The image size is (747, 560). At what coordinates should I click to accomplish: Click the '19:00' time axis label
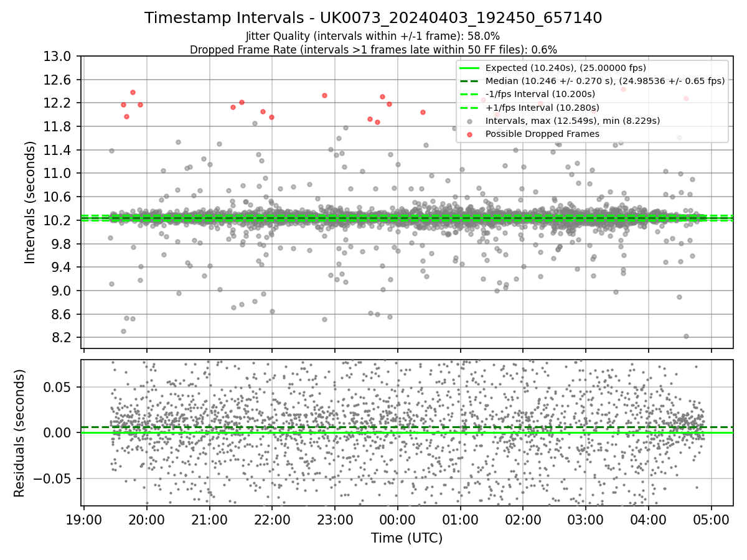coord(84,520)
